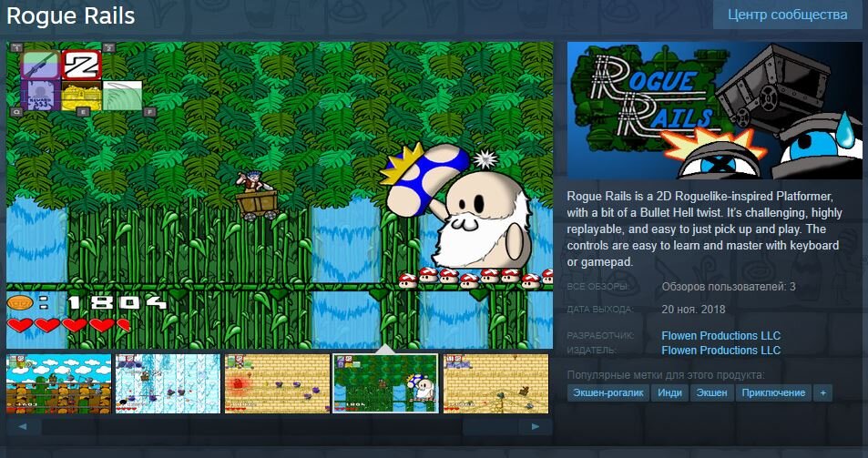The image size is (868, 458).
Task: Open developer link Flowen Productions LLC
Action: click(x=720, y=336)
